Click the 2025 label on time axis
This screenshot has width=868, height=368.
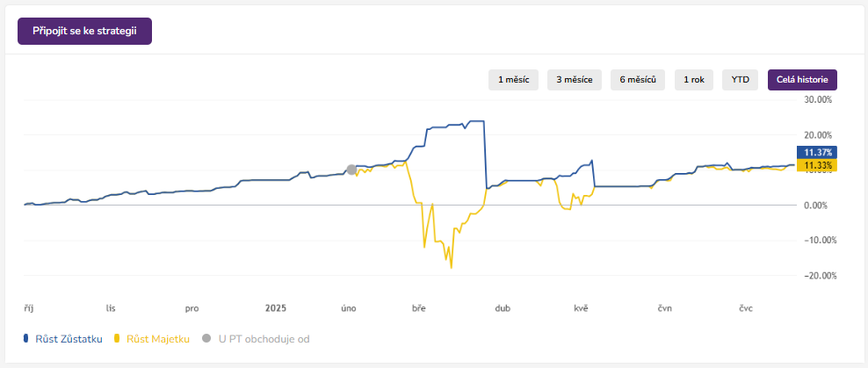[276, 308]
